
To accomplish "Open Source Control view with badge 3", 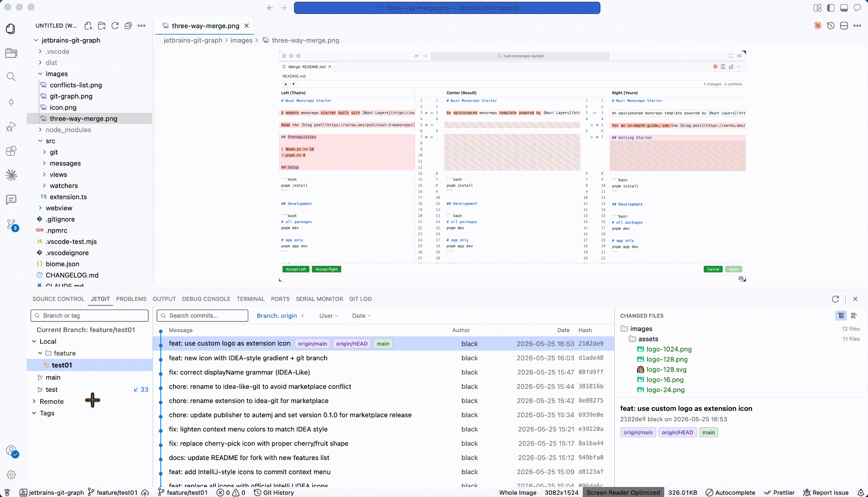I will click(12, 225).
